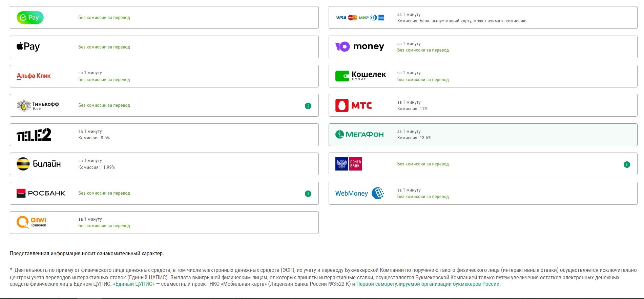Click "Представленная информация носит ознакомительный характер."
The image size is (644, 299).
[x=87, y=254]
